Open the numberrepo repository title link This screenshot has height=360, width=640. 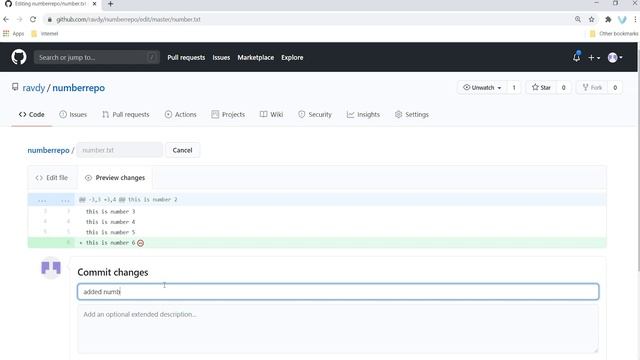click(x=78, y=88)
